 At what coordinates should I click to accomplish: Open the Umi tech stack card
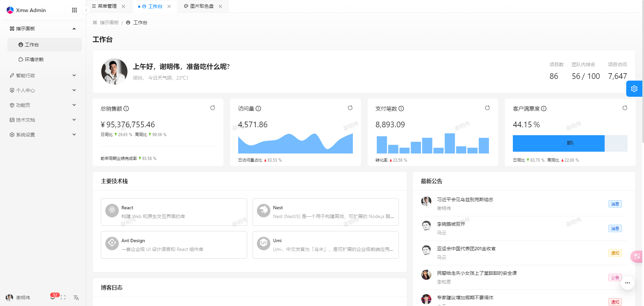pos(326,245)
